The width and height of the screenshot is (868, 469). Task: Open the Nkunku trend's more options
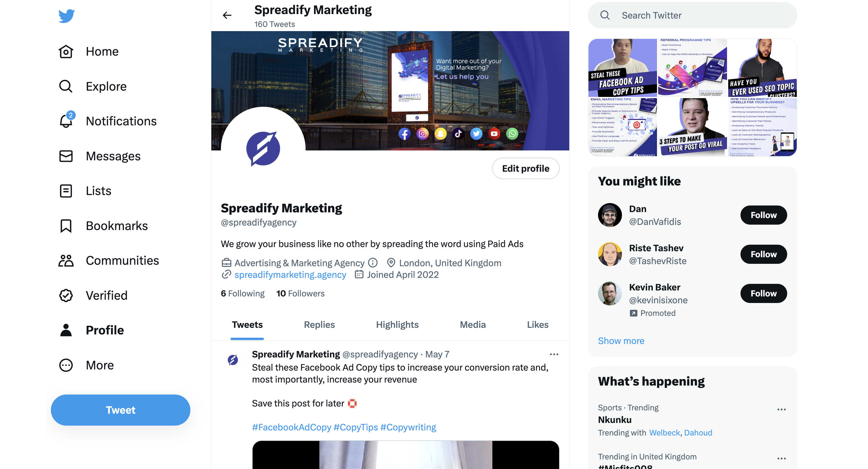tap(781, 409)
